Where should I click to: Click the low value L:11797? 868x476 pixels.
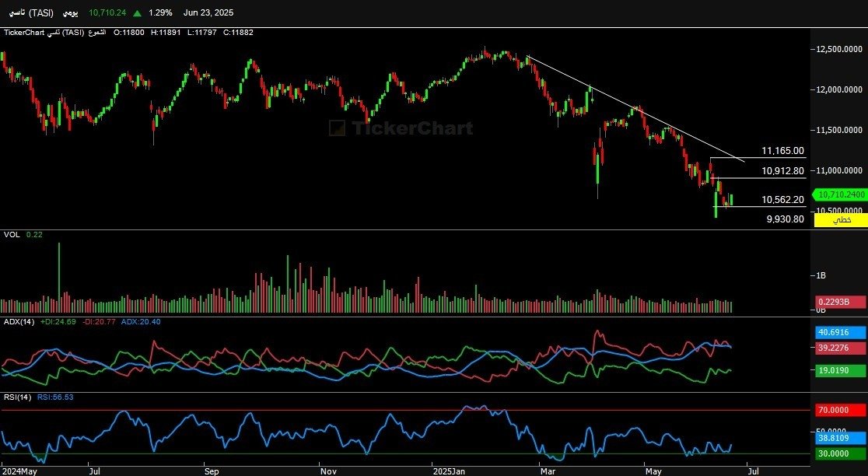(201, 33)
